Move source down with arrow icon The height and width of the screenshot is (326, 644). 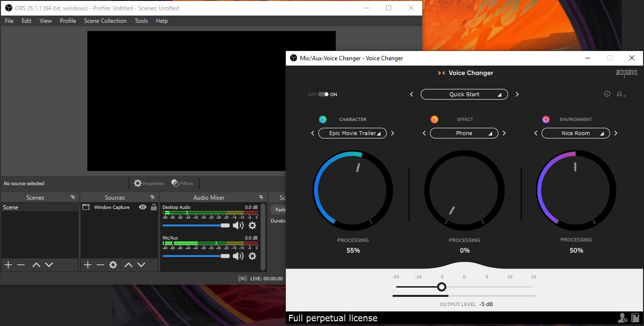141,265
